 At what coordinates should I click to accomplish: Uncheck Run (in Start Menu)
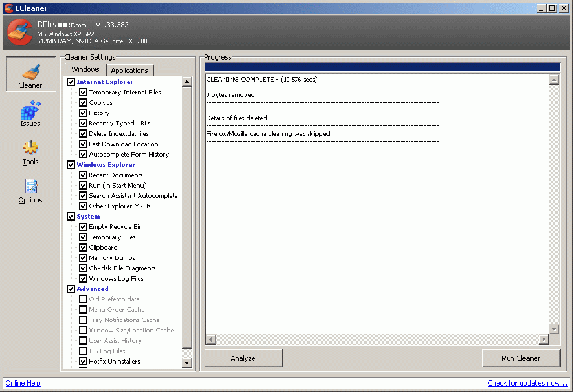[x=84, y=185]
